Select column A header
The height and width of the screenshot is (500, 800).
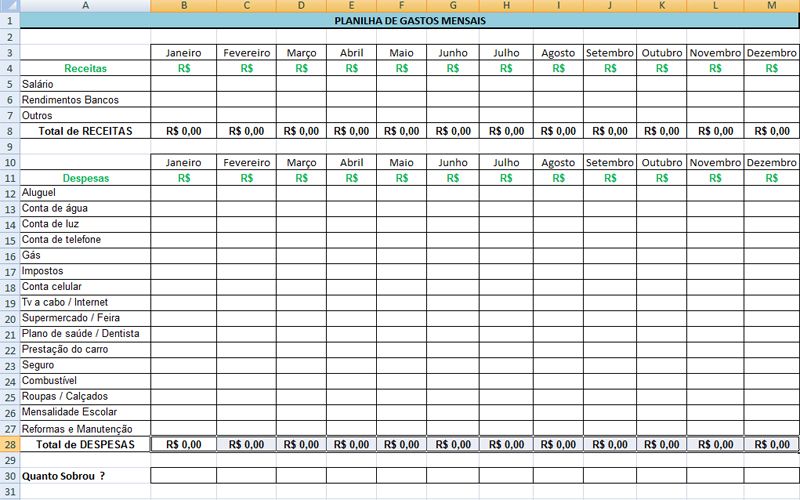[85, 6]
